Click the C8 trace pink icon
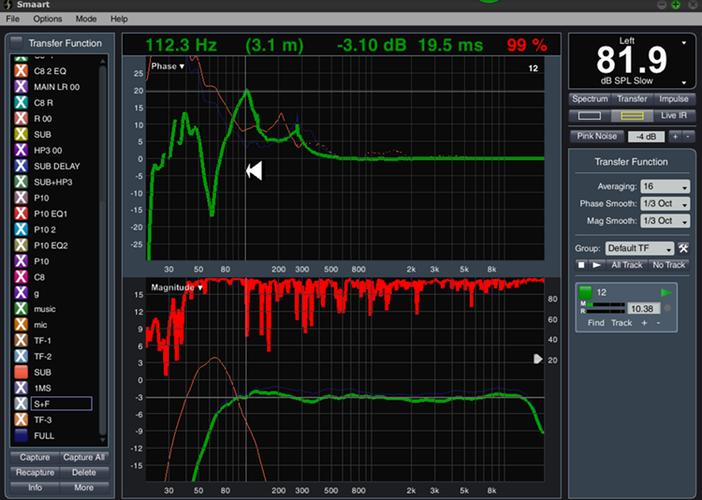The width and height of the screenshot is (702, 500). click(x=21, y=277)
